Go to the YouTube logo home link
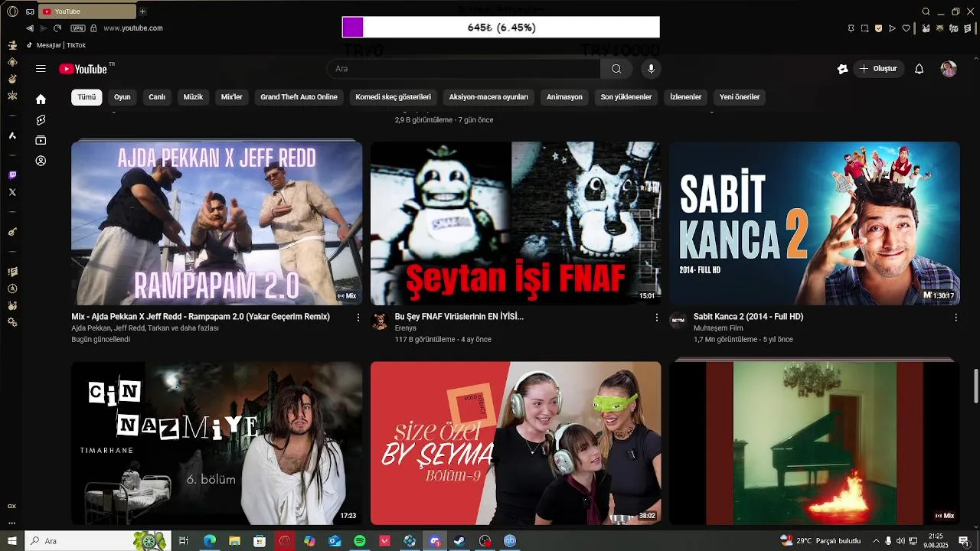 click(83, 69)
